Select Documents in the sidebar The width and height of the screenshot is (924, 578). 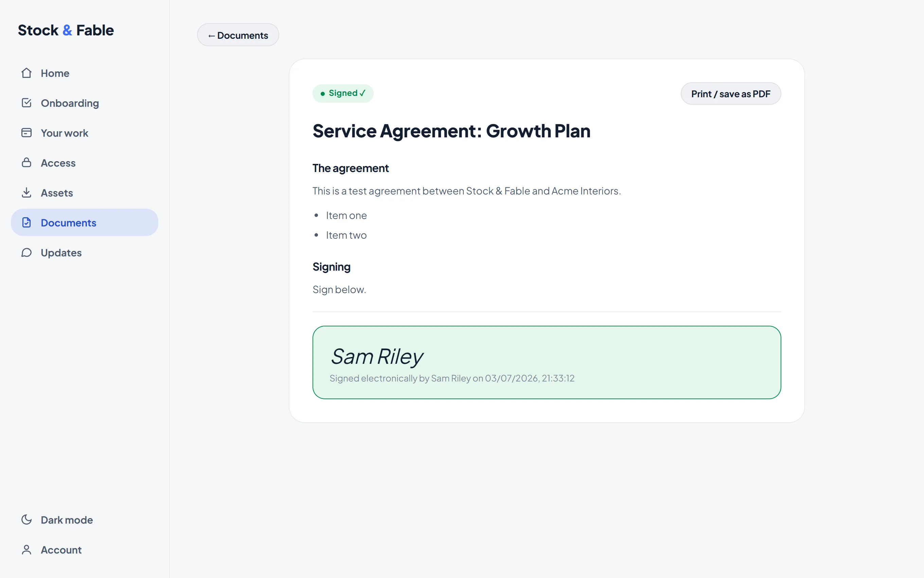tap(84, 222)
